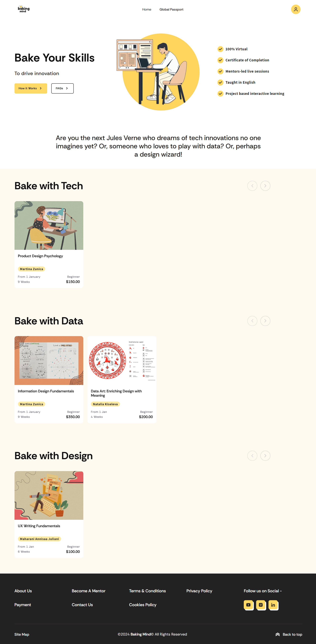316x644 pixels.
Task: Jump back to top of page
Action: [289, 634]
